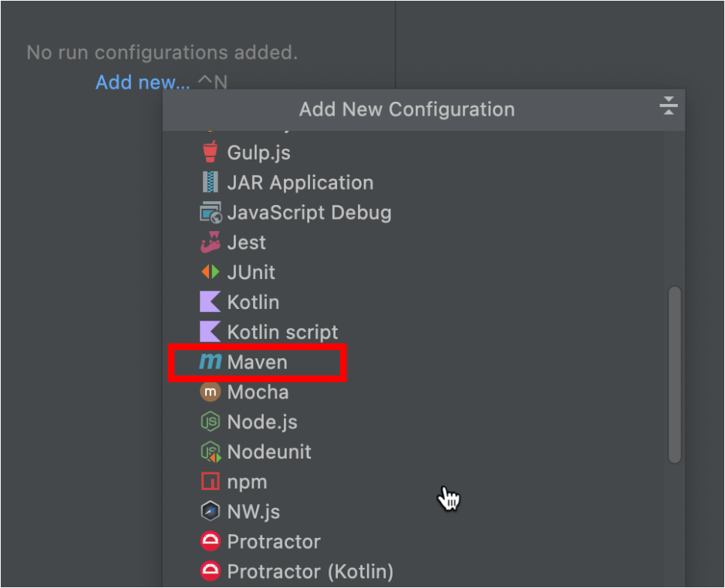
Task: Click the Jest icon
Action: tap(209, 242)
